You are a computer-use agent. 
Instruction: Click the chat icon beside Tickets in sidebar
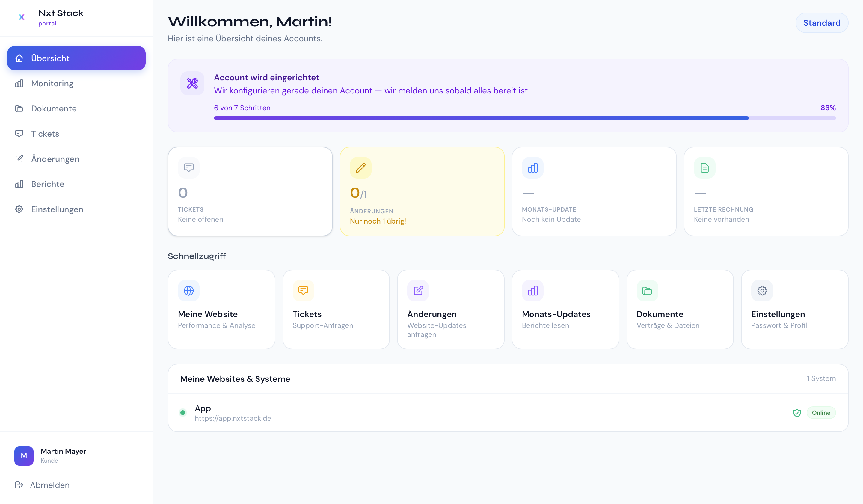(19, 134)
